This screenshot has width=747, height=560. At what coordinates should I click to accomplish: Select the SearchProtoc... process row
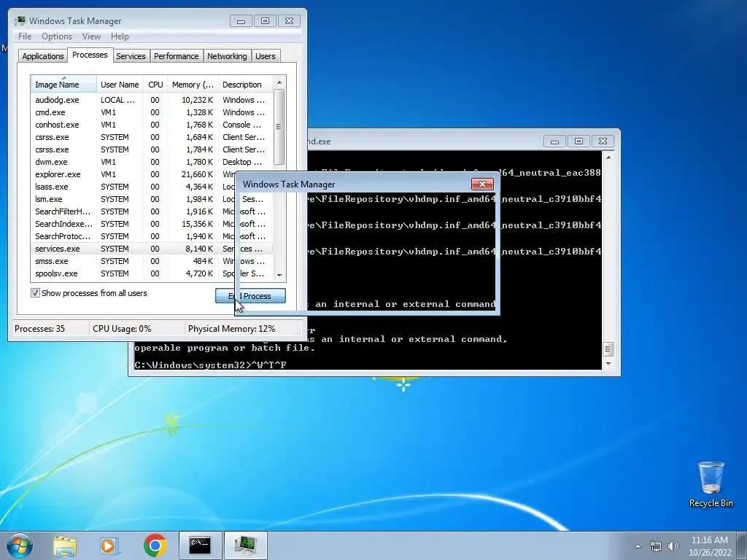pyautogui.click(x=152, y=236)
